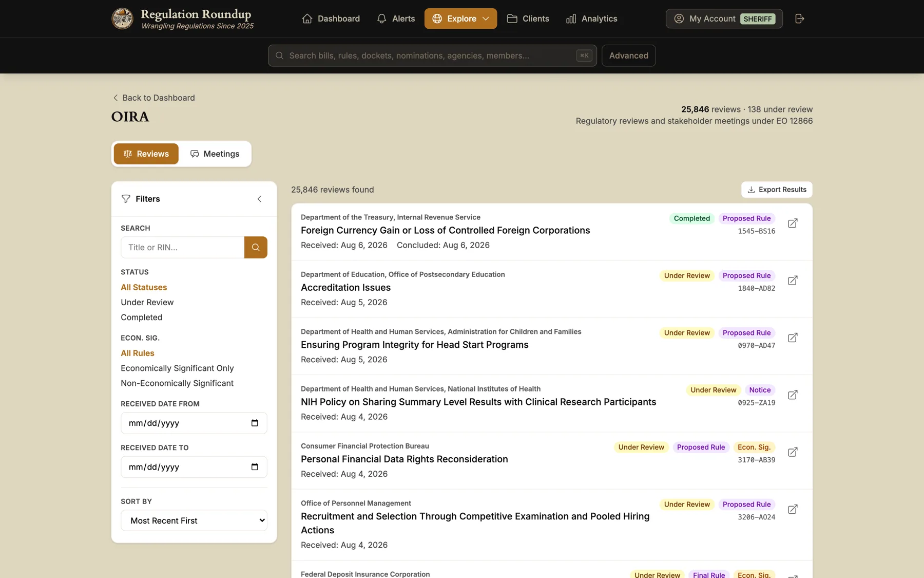924x578 pixels.
Task: Open the Explore dropdown menu
Action: (460, 18)
